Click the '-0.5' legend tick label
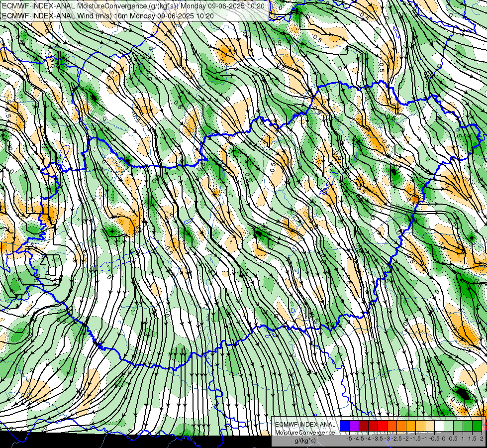The height and width of the screenshot is (448, 487). pos(434,439)
